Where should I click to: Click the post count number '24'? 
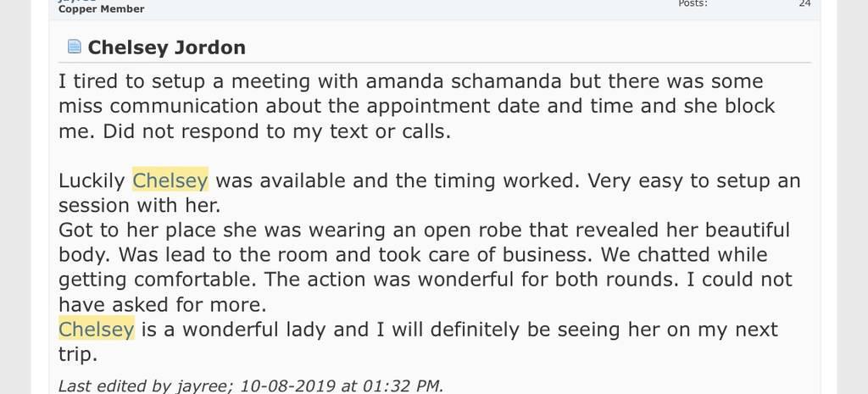click(x=804, y=3)
